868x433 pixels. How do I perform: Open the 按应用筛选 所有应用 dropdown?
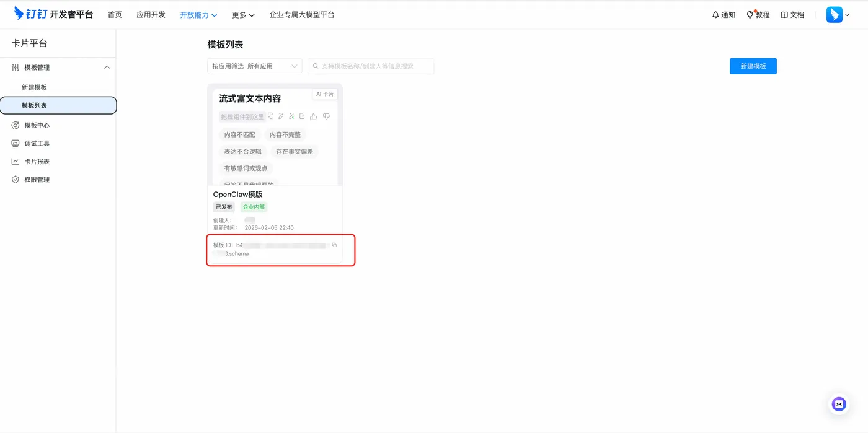click(x=255, y=66)
